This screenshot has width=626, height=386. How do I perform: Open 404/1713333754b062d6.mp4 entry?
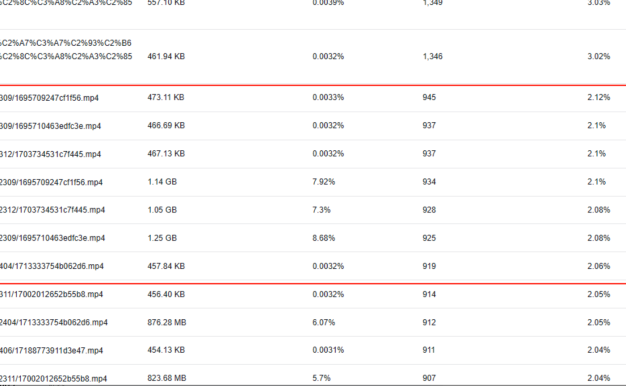[x=52, y=266]
